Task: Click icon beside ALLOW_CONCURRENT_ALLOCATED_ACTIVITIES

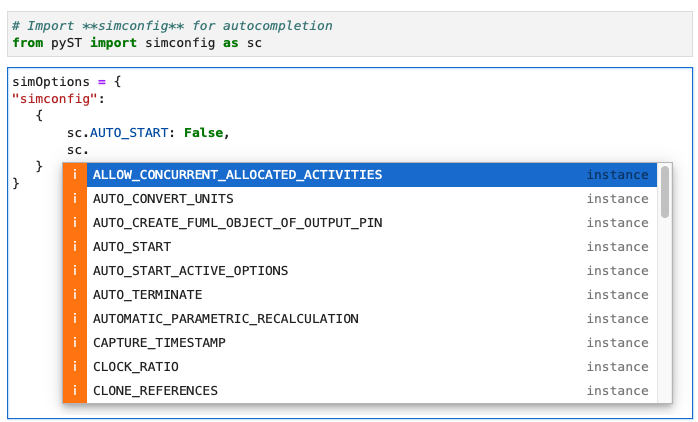Action: pos(75,175)
